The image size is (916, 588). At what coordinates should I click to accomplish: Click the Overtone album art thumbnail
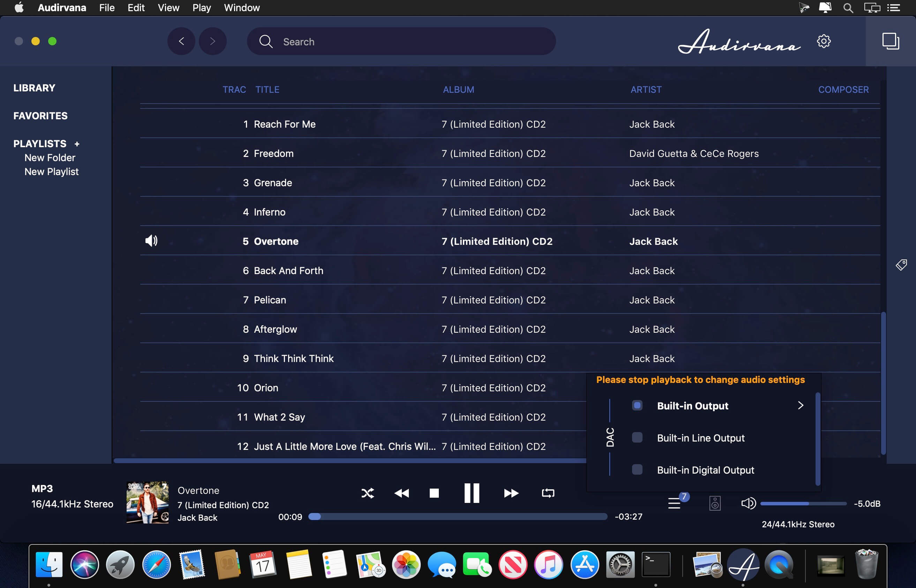click(147, 502)
